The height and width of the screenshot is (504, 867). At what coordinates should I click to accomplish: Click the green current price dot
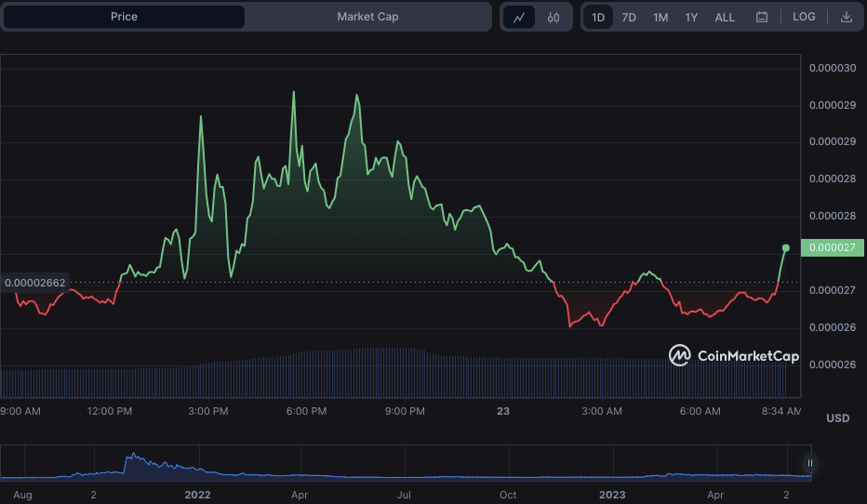786,248
